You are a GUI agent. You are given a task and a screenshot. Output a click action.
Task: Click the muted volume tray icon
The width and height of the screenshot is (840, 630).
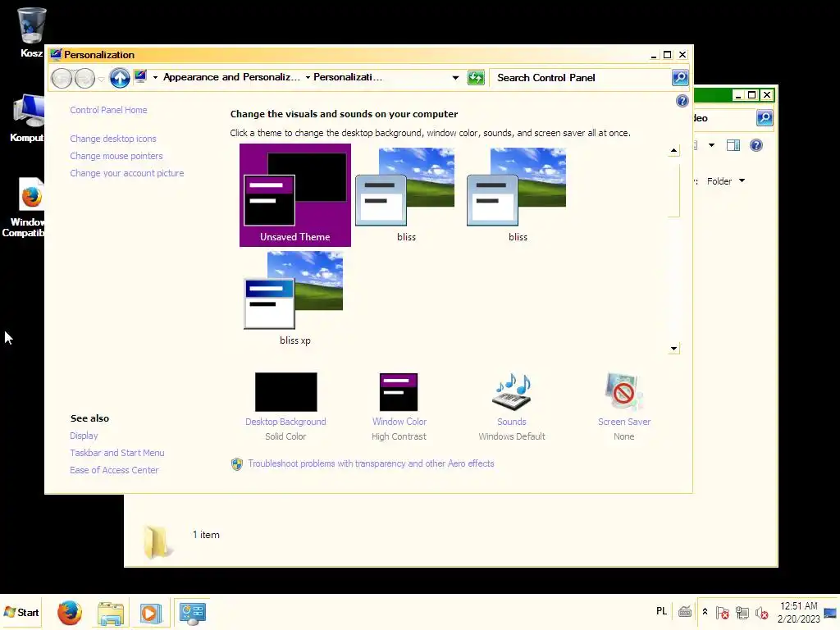coord(761,612)
